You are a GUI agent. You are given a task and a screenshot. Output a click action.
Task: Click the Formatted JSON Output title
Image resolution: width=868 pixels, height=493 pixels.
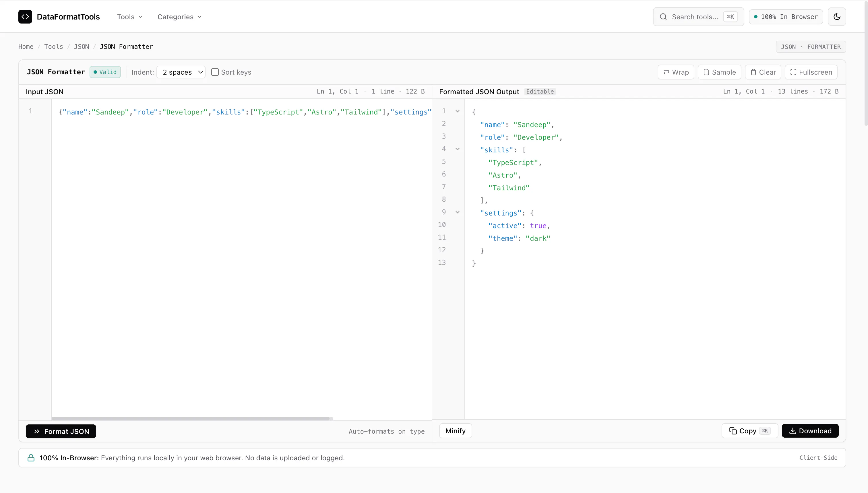pos(479,92)
